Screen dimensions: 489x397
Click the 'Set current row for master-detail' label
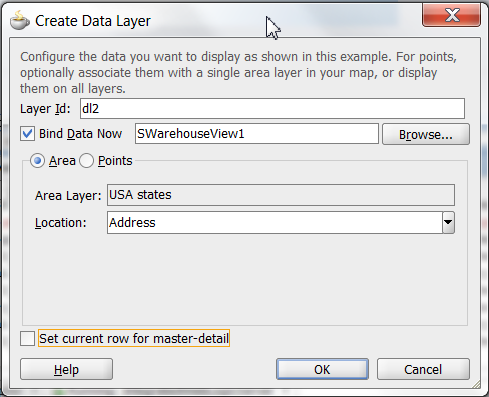click(x=134, y=339)
